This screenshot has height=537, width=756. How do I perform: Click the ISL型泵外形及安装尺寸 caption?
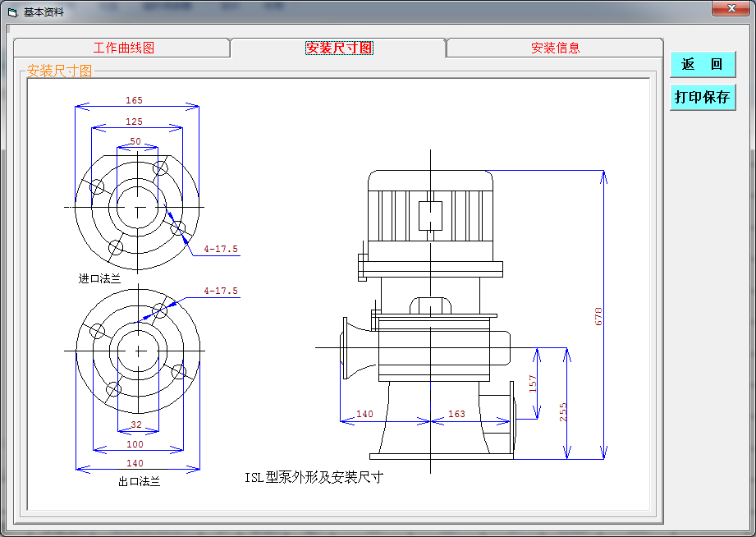(314, 477)
